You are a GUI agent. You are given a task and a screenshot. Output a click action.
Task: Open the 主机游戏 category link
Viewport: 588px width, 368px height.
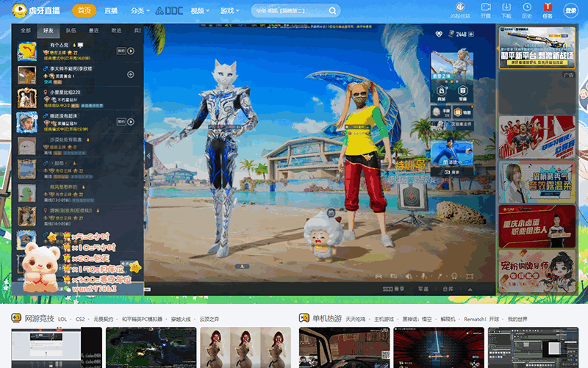tap(384, 320)
